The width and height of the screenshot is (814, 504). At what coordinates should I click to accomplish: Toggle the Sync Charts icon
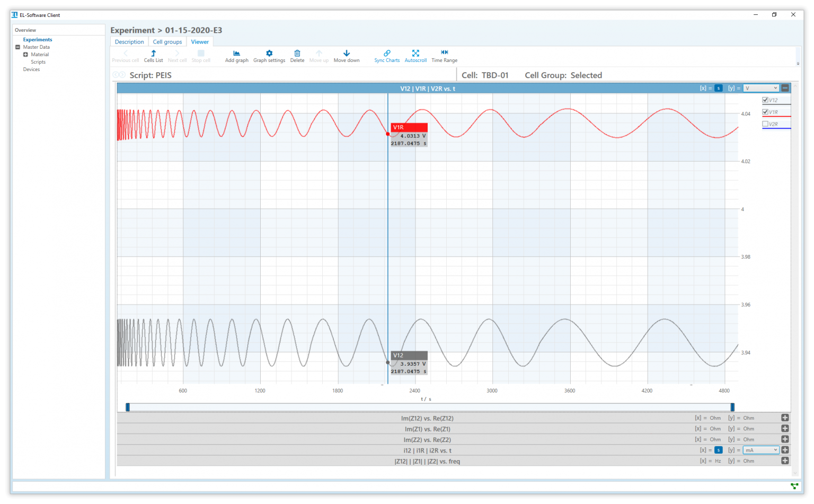(387, 54)
